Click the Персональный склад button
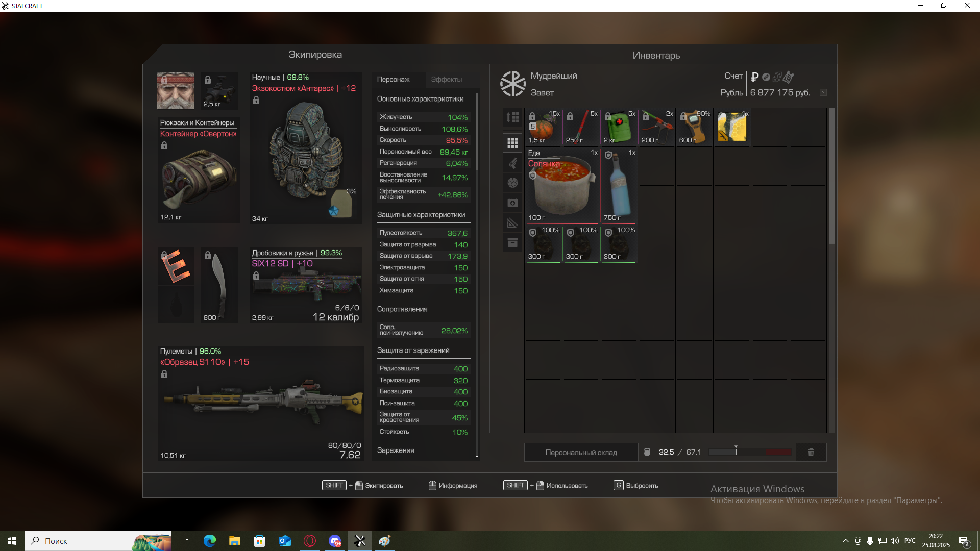Image resolution: width=980 pixels, height=551 pixels. (x=581, y=452)
